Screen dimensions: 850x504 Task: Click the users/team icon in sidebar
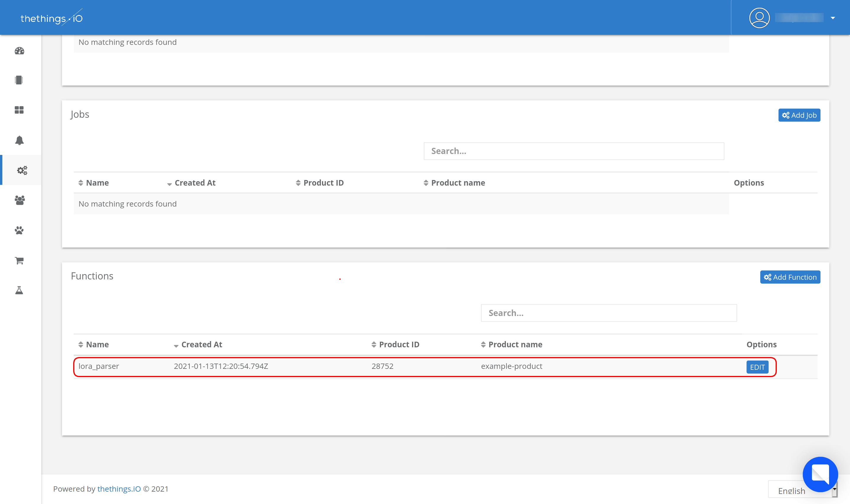[x=20, y=200]
